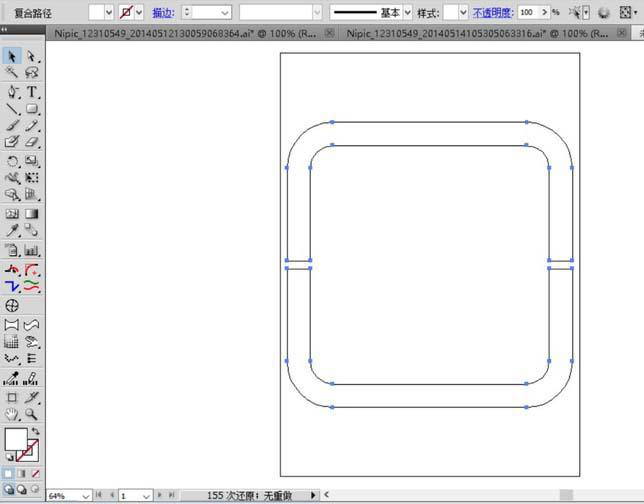
Task: Click the white Fill color swatch
Action: click(x=16, y=439)
